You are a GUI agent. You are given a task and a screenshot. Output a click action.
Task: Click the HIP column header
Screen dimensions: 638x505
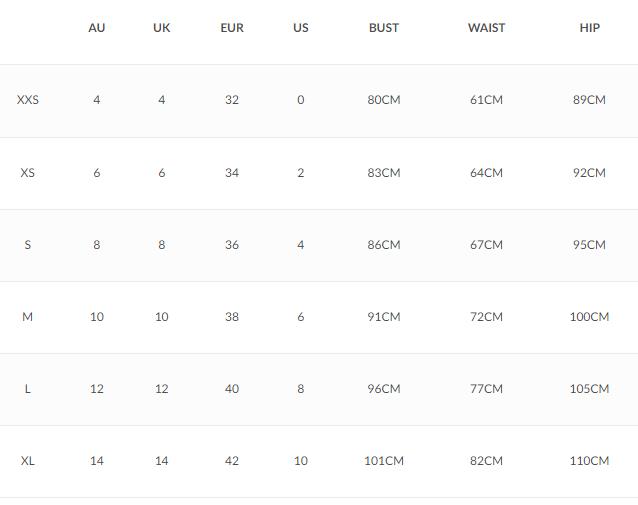coord(590,28)
